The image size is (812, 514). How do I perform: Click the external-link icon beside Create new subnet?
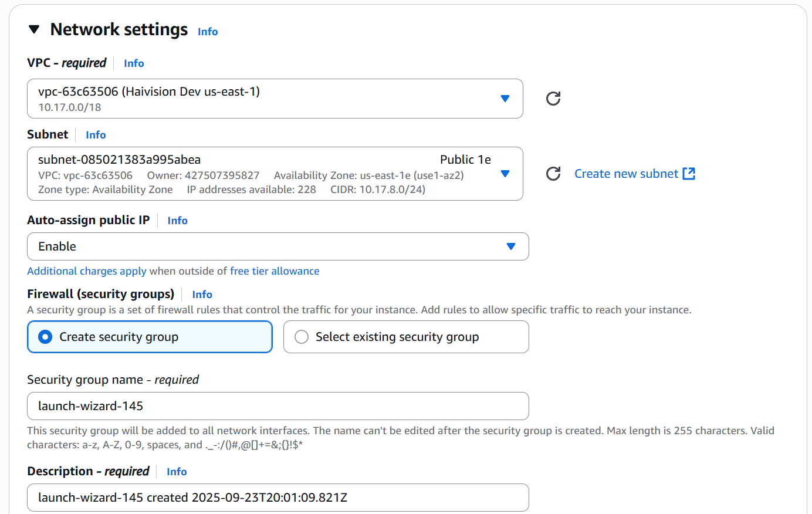tap(690, 173)
